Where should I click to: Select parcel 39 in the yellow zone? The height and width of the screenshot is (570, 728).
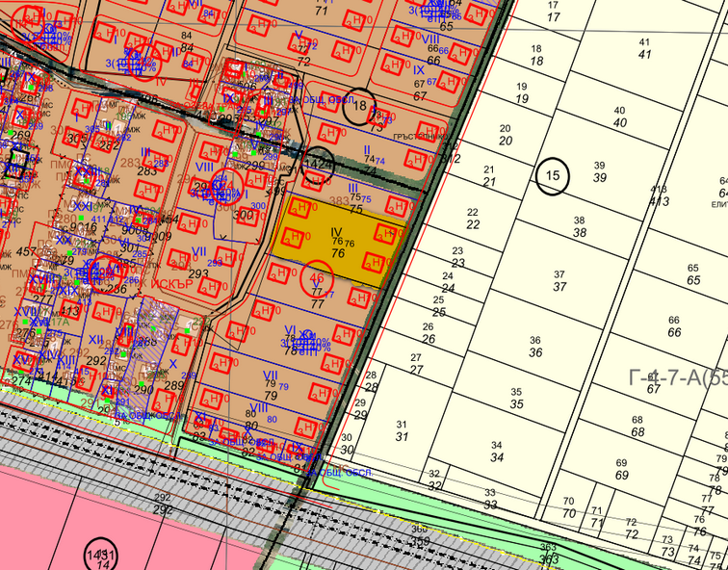[599, 171]
